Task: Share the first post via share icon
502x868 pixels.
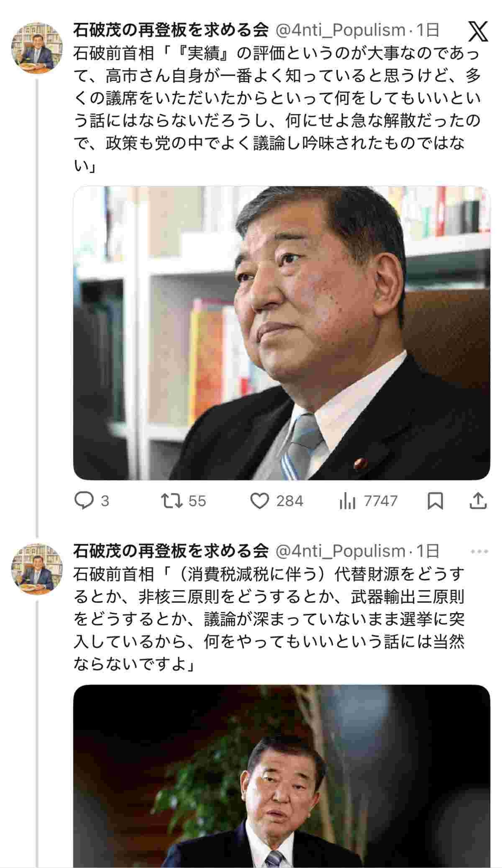Action: pos(478,501)
